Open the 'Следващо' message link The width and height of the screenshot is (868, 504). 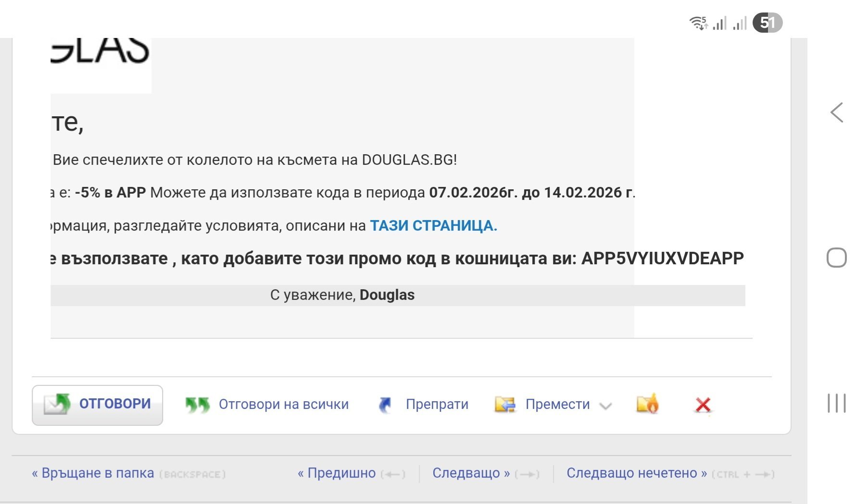(x=471, y=473)
